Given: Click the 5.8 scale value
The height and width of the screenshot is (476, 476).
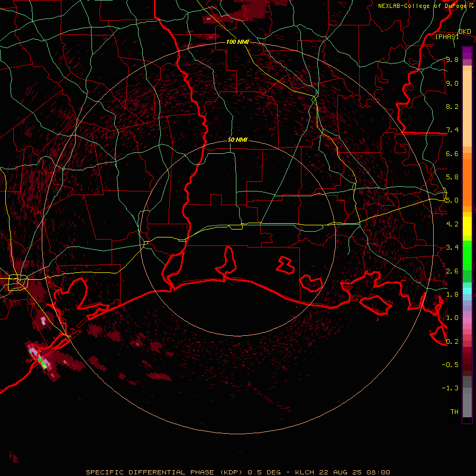Looking at the screenshot, I should [452, 177].
